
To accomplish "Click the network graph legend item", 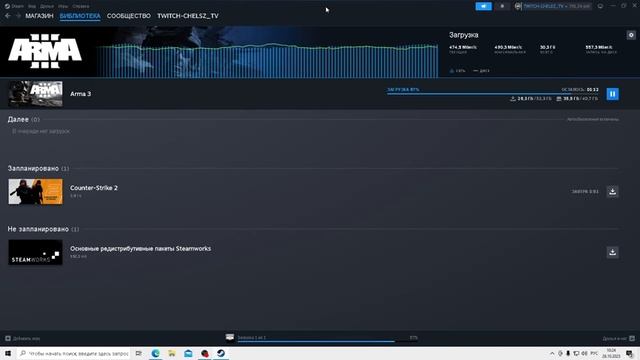I will pos(458,71).
